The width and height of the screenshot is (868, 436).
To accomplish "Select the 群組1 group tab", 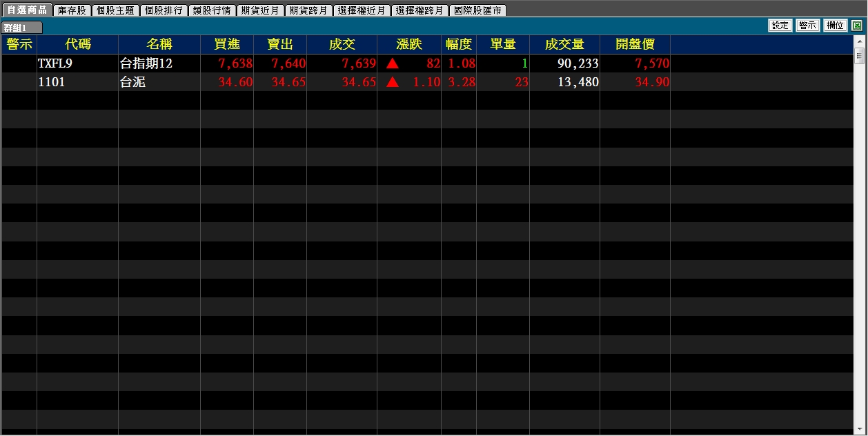I will [x=21, y=28].
